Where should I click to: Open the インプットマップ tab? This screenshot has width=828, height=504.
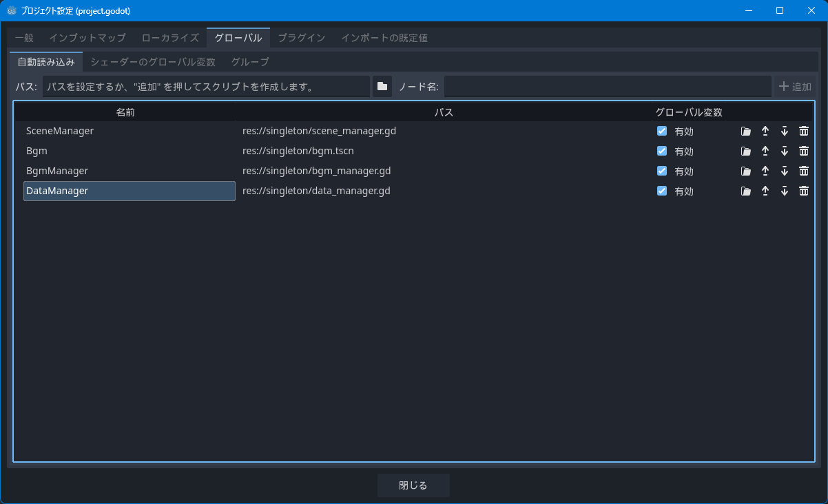tap(87, 38)
